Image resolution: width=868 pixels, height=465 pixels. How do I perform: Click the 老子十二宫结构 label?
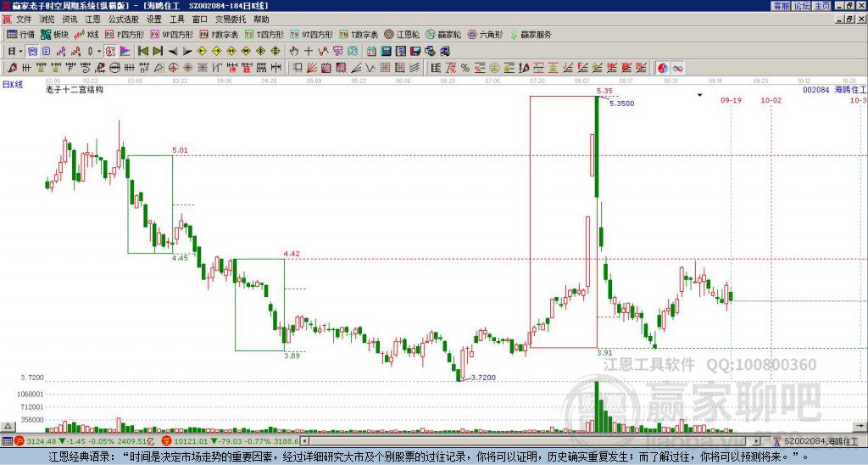tap(75, 89)
